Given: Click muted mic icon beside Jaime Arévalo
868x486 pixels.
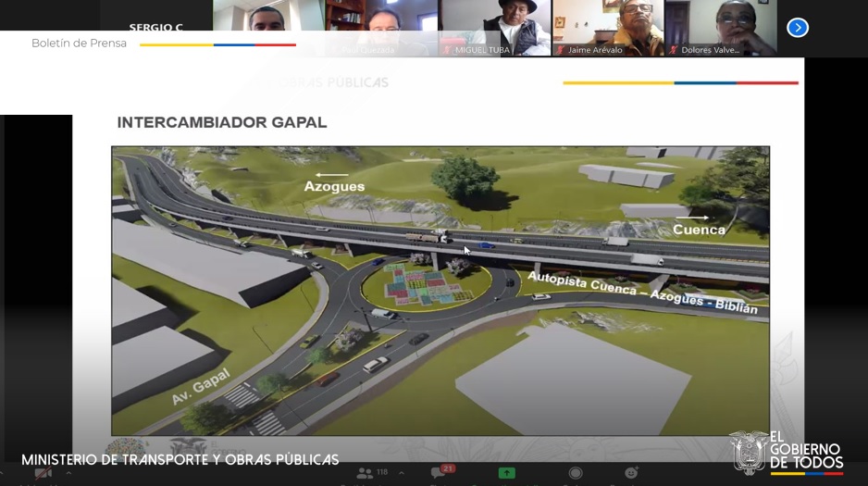Looking at the screenshot, I should click(560, 50).
